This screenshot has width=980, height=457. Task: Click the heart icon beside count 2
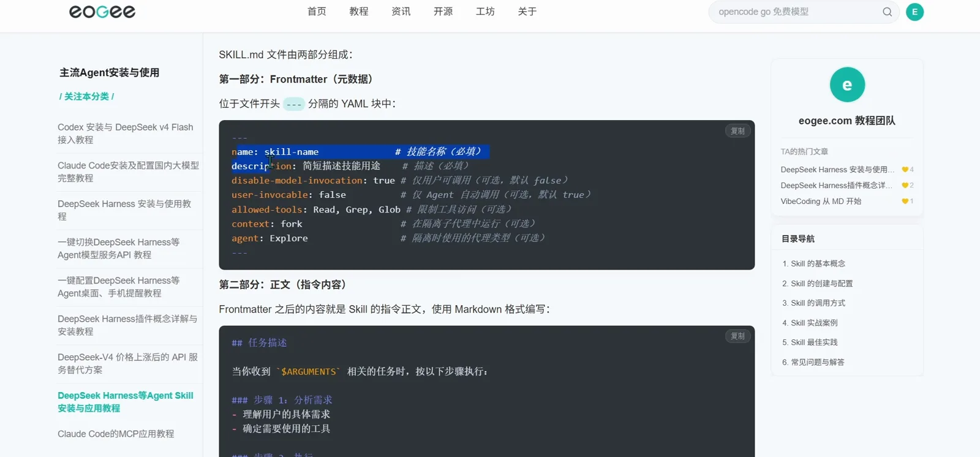905,186
